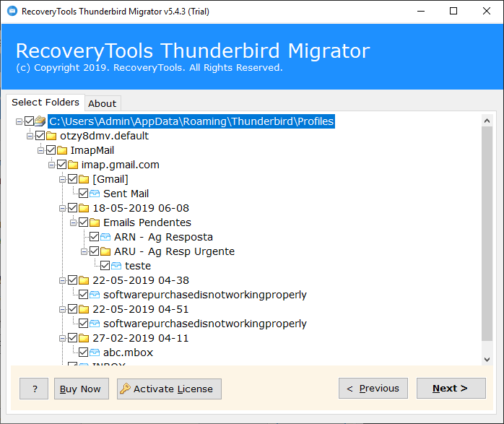Select the abc.mbox label
Viewport: 504px width, 424px height.
pyautogui.click(x=128, y=352)
